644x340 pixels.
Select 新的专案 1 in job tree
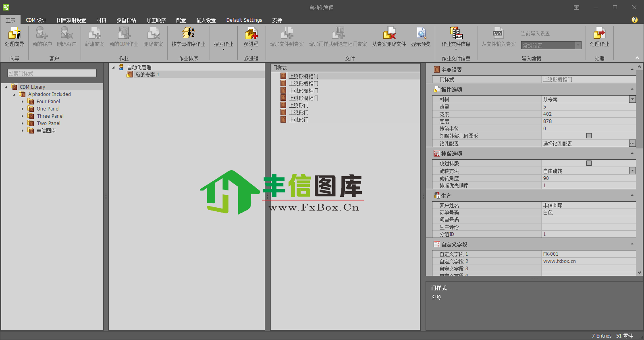coord(147,75)
